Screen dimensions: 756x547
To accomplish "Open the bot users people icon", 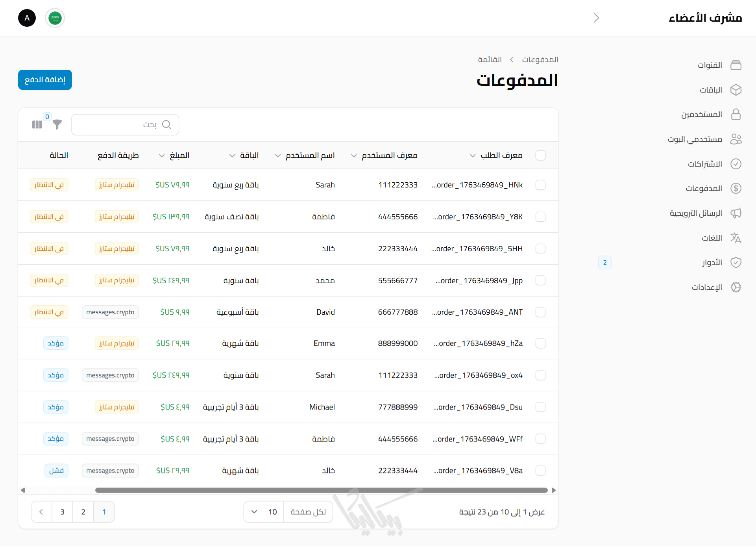I will point(736,139).
